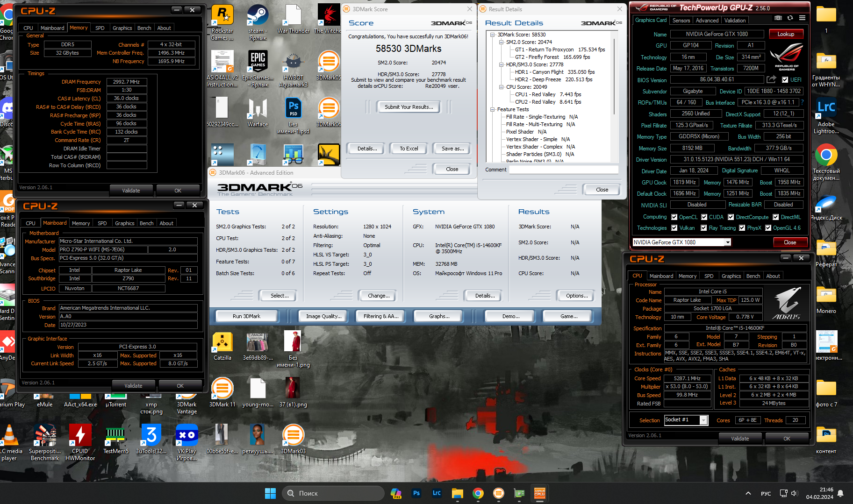Toggle the CUDA checkbox in GPU-Z
The image size is (853, 504).
tap(704, 217)
